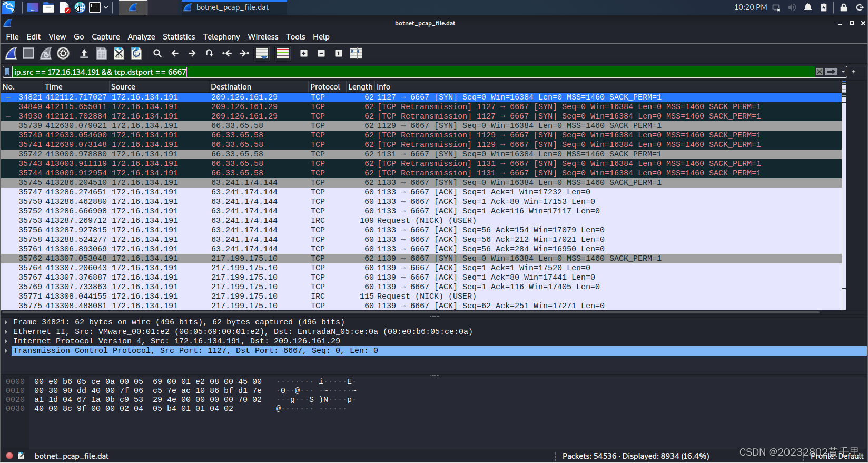Open capture options gear icon
Image resolution: width=868 pixels, height=463 pixels.
tap(63, 53)
